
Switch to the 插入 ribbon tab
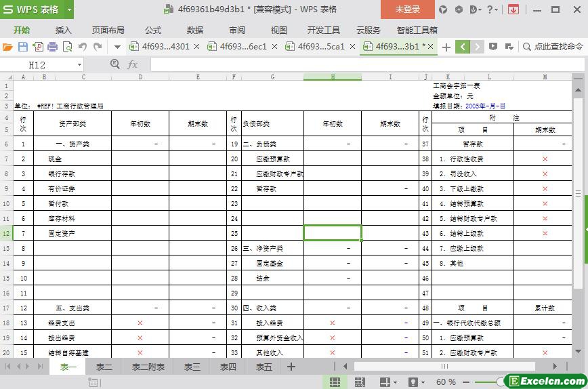(63, 30)
